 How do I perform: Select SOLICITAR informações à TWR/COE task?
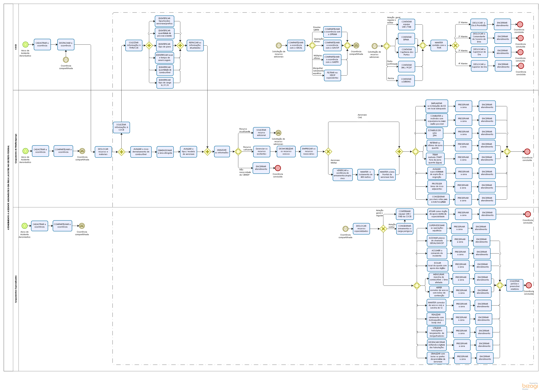pos(134,45)
